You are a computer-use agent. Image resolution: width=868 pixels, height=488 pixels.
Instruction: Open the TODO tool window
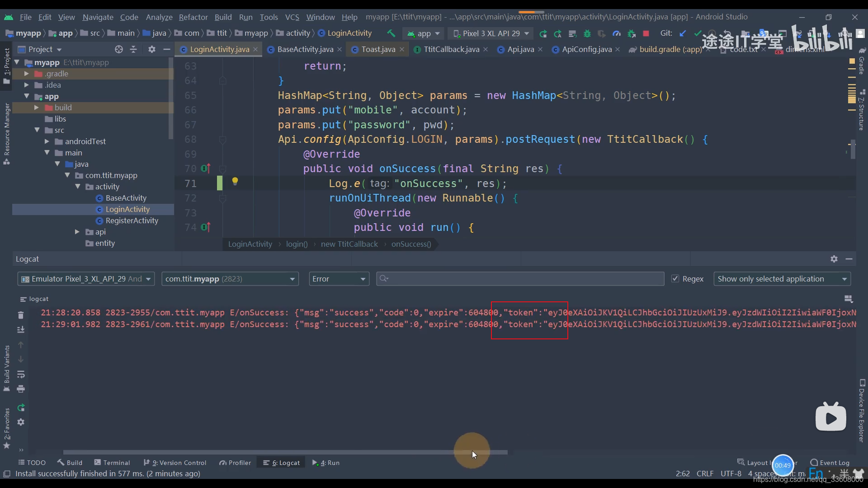pyautogui.click(x=32, y=463)
